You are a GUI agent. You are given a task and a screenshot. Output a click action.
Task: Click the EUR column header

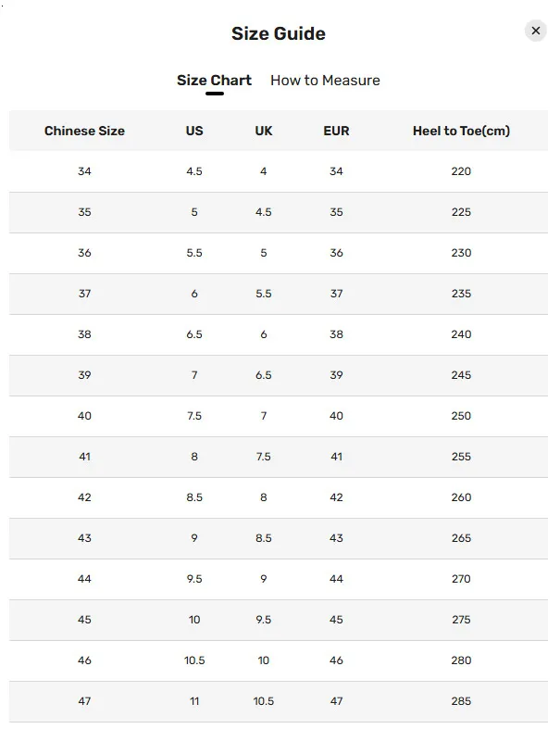click(336, 131)
